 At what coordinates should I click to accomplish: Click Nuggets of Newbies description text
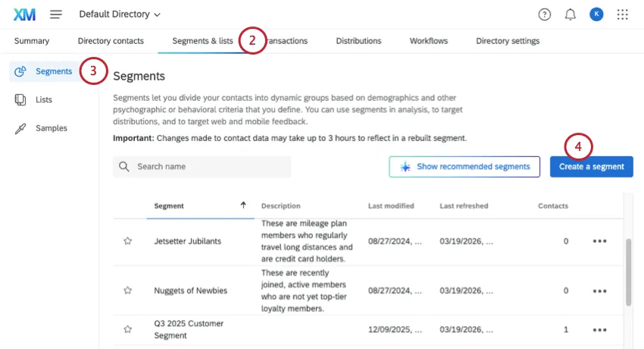click(304, 291)
